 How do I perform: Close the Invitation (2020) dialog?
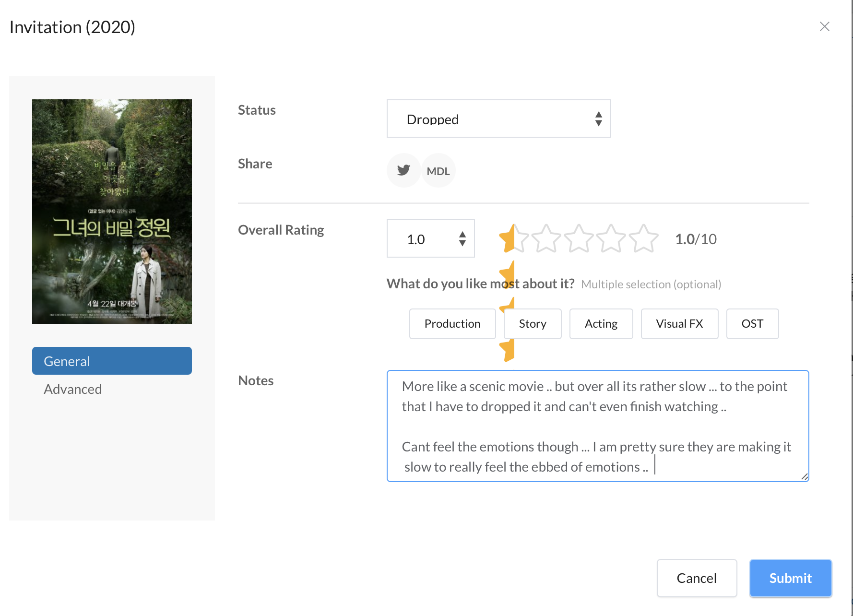point(824,26)
